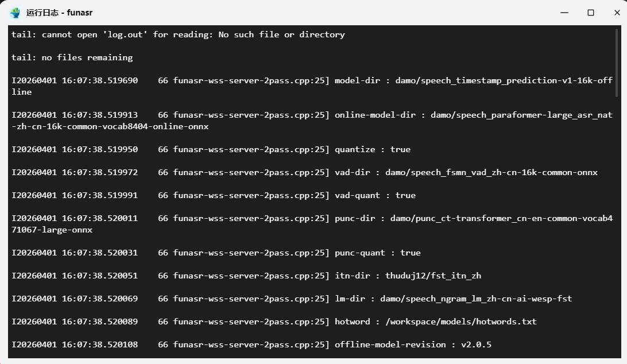The width and height of the screenshot is (627, 364).
Task: Click the 'punc-quant : true' log line
Action: tap(216, 253)
